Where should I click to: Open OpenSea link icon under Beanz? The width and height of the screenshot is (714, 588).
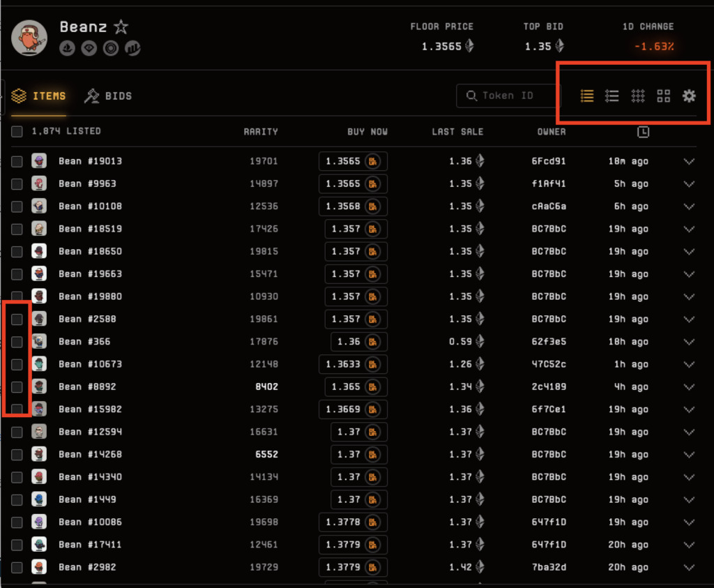[67, 48]
